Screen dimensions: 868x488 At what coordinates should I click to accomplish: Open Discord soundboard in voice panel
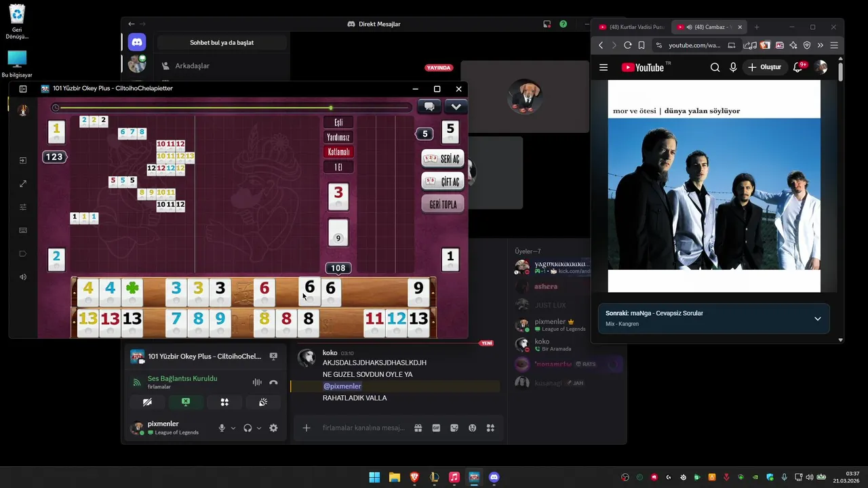[263, 402]
